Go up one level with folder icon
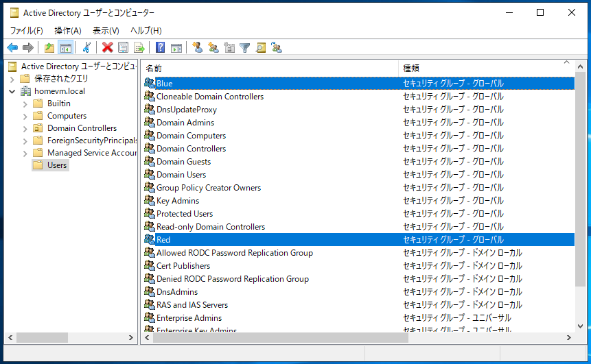Screen dimensions: 591x364 [49, 47]
